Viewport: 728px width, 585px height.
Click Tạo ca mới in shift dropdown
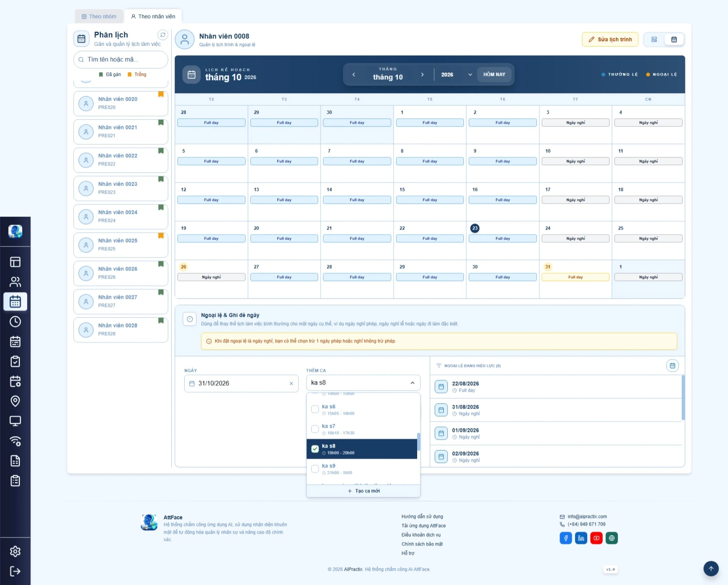363,491
